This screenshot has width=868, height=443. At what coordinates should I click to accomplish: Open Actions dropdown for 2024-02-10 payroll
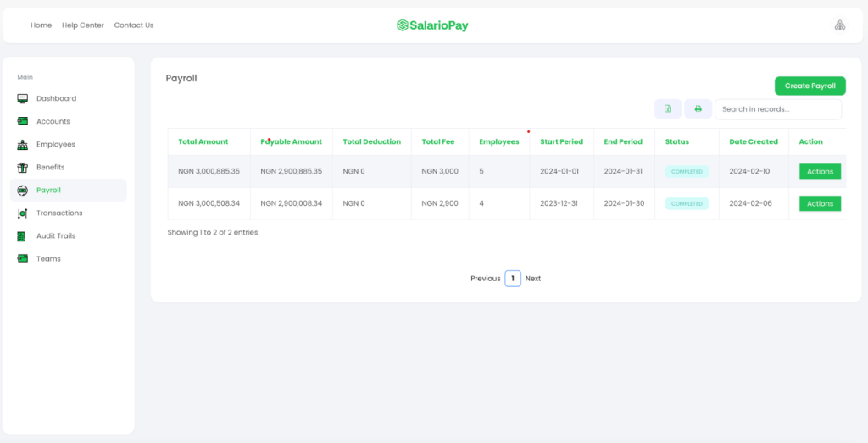(x=820, y=171)
